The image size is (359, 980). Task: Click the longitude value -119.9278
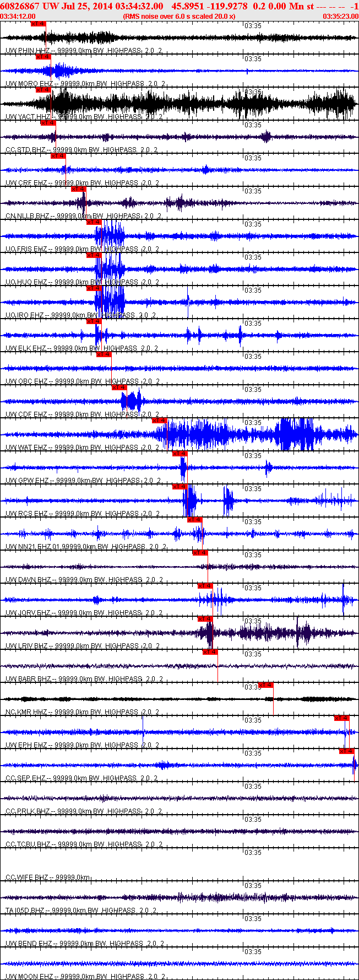click(227, 6)
